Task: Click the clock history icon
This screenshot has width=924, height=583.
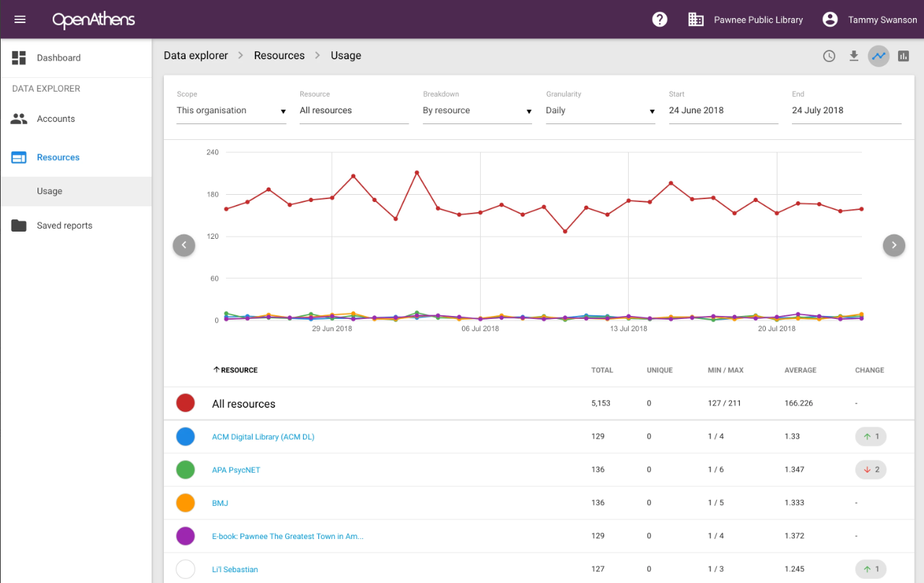Action: point(829,56)
